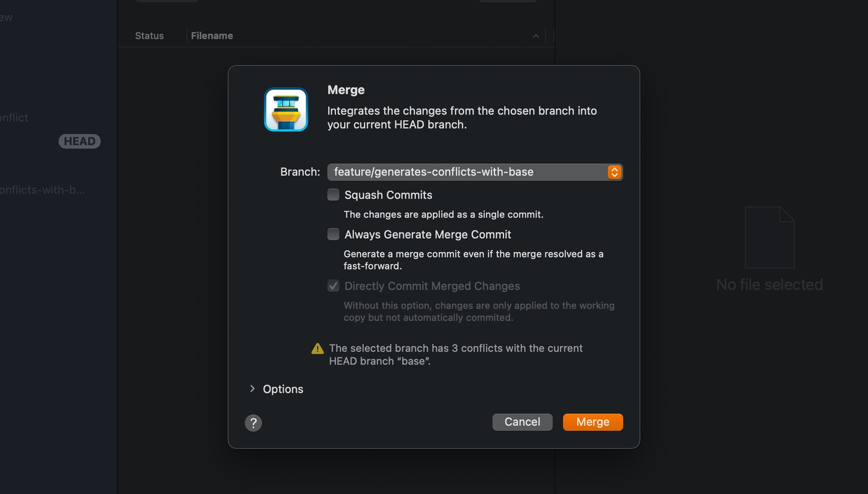868x494 pixels.
Task: Select the truncated 'onflicts-with-b...' branch in sidebar
Action: pyautogui.click(x=42, y=190)
